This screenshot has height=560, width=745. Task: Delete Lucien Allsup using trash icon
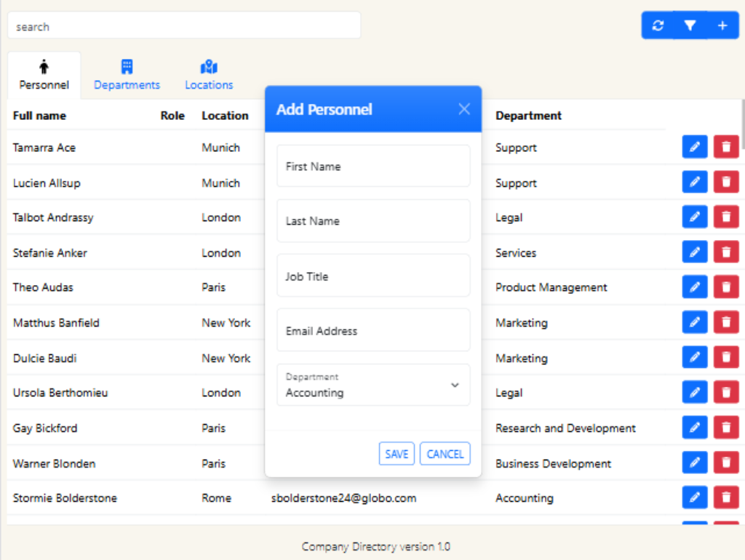(726, 183)
